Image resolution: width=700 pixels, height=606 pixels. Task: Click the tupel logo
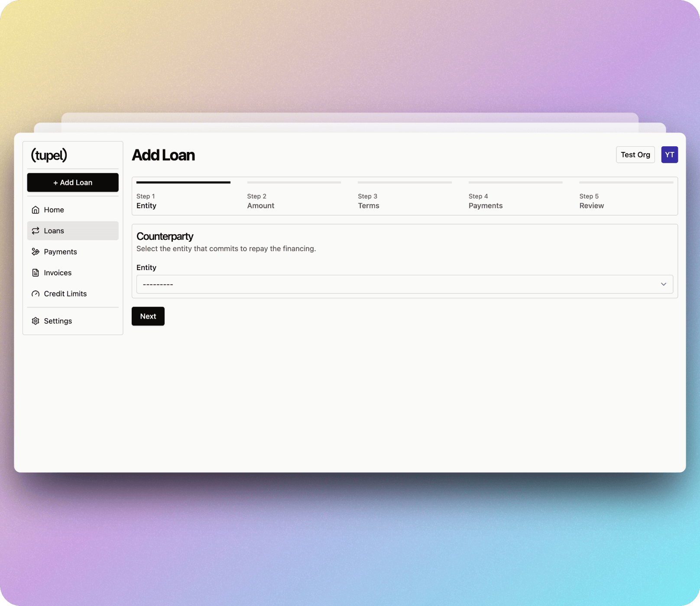point(49,155)
